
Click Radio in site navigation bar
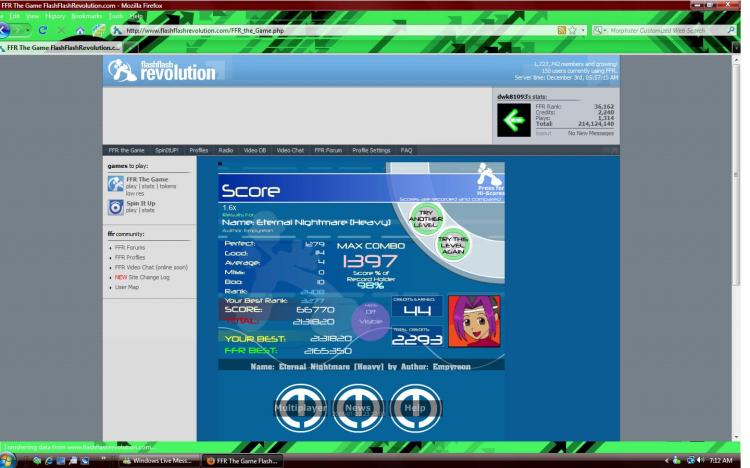point(226,150)
